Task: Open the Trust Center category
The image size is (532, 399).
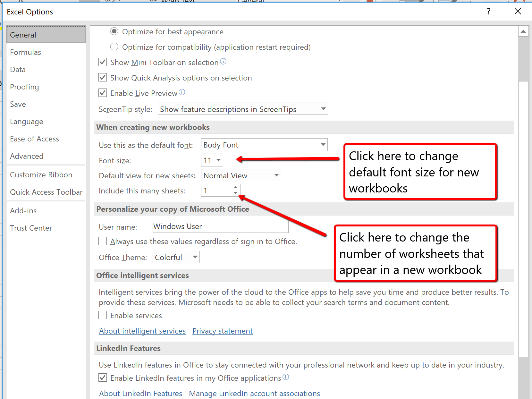Action: click(46, 228)
